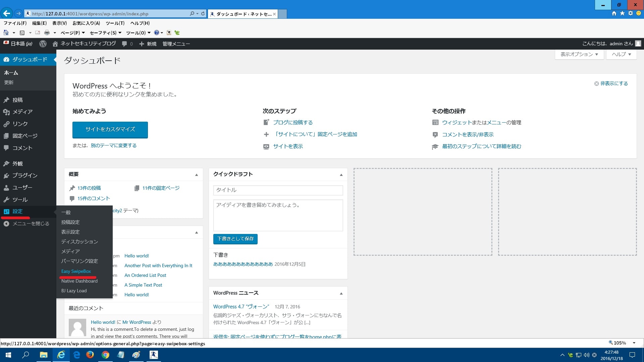
Task: Expand 表示オプション screen options
Action: pyautogui.click(x=579, y=54)
